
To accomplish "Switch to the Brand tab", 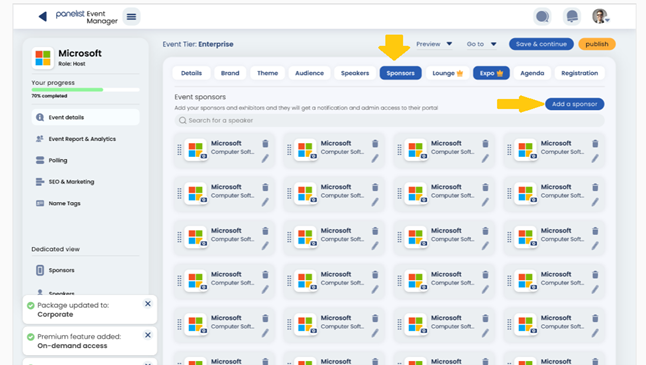I will 230,73.
